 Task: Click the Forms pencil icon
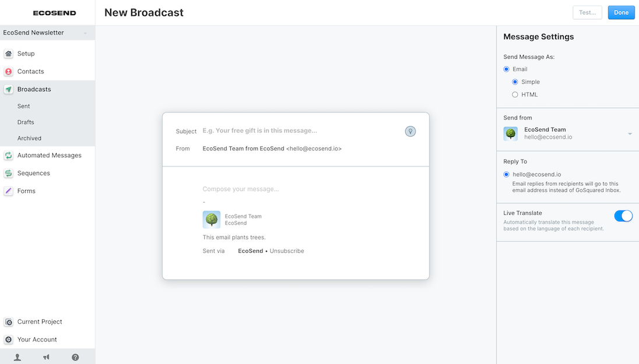pos(9,191)
